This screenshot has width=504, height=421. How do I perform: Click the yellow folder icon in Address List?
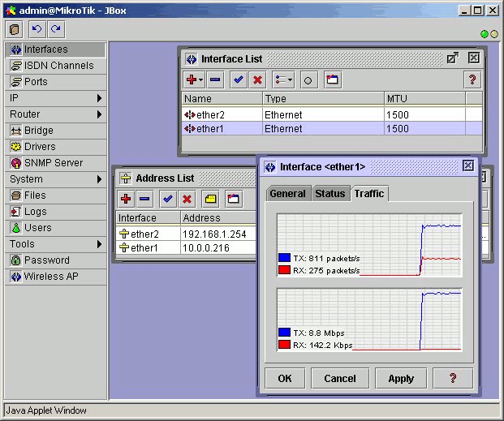pyautogui.click(x=210, y=199)
